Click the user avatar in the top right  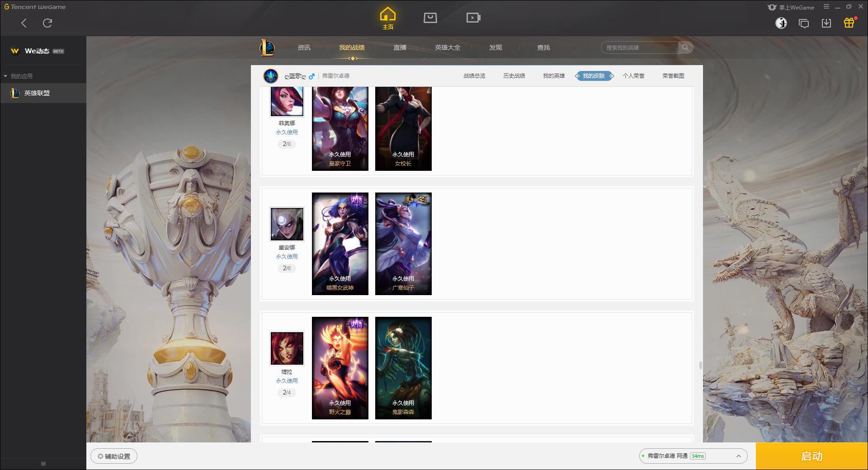pyautogui.click(x=781, y=23)
